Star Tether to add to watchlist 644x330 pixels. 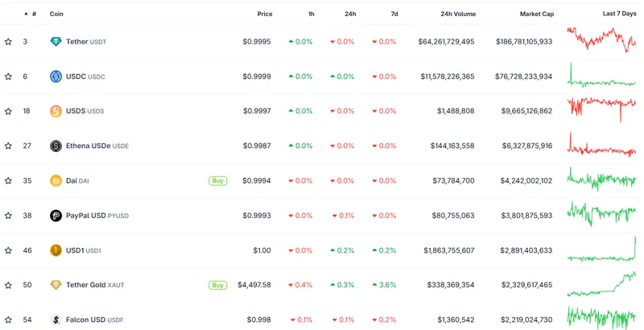8,42
